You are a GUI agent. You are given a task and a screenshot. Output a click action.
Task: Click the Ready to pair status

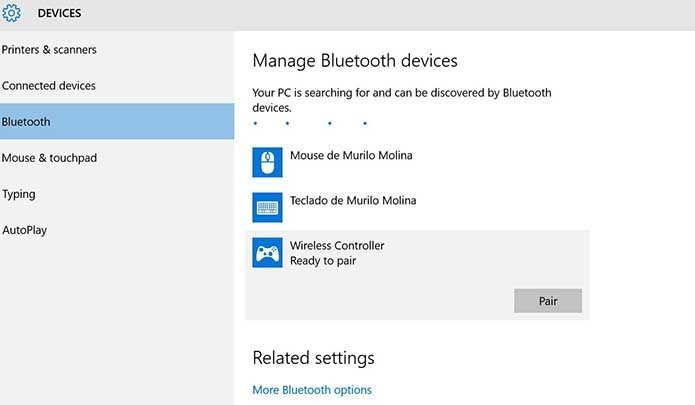[x=323, y=261]
